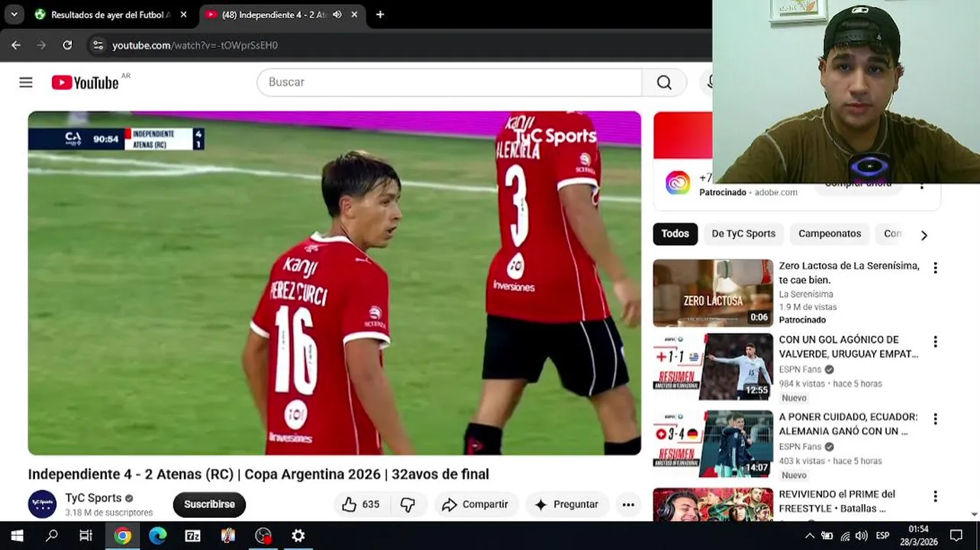Reload the current page
980x550 pixels.
click(67, 45)
